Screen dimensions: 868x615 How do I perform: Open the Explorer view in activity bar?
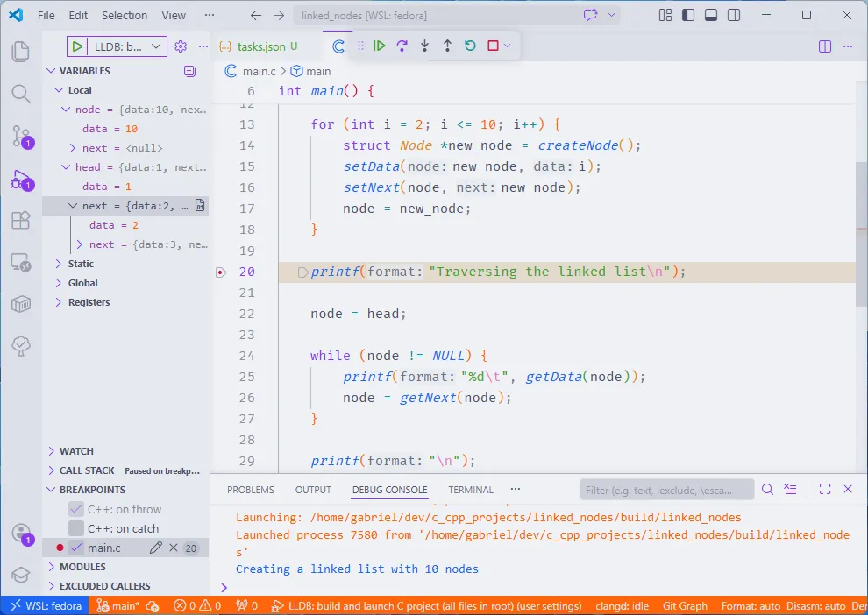click(21, 52)
